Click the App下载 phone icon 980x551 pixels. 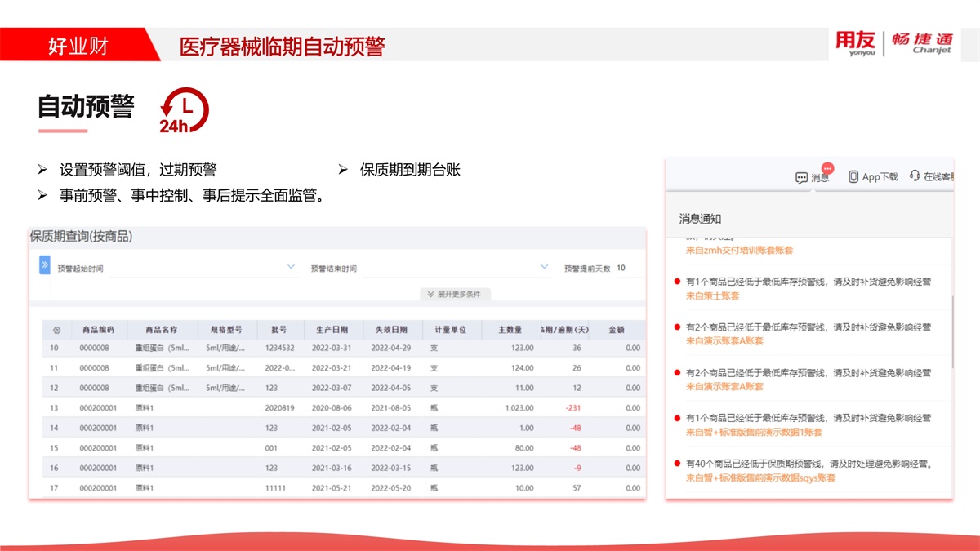tap(853, 176)
